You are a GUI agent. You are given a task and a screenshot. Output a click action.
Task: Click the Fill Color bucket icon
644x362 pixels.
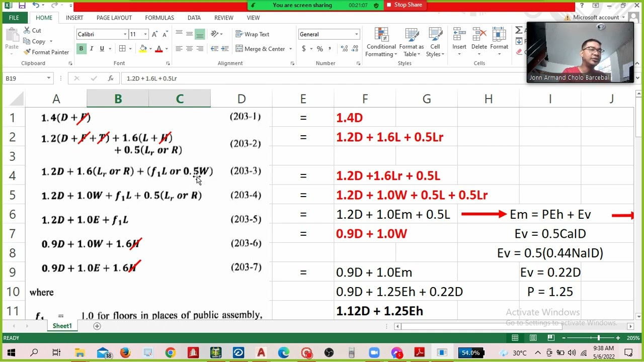(x=143, y=49)
